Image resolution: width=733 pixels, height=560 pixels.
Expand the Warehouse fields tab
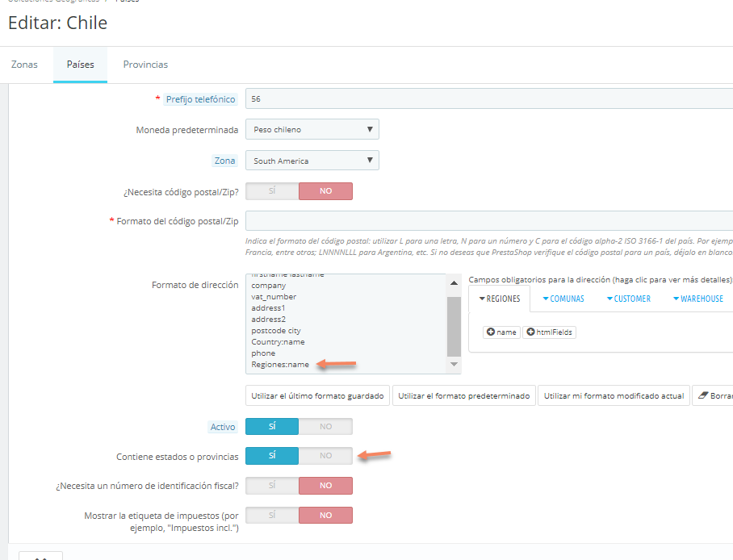pyautogui.click(x=697, y=299)
